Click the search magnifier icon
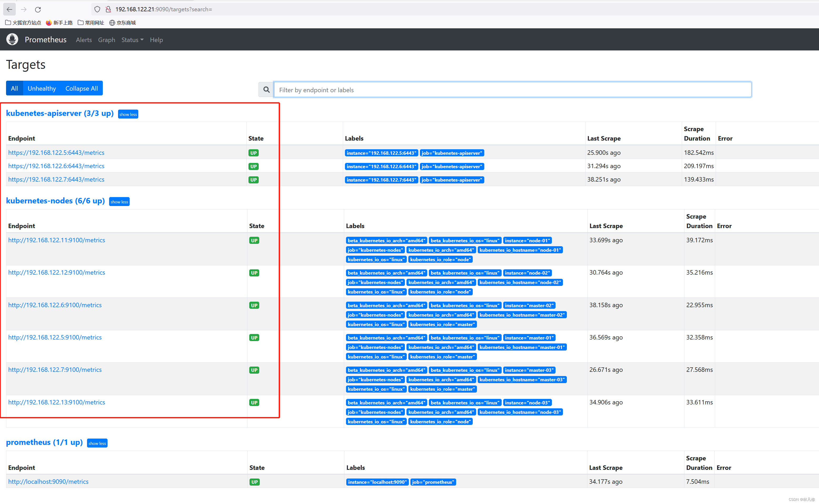The width and height of the screenshot is (819, 504). point(266,90)
